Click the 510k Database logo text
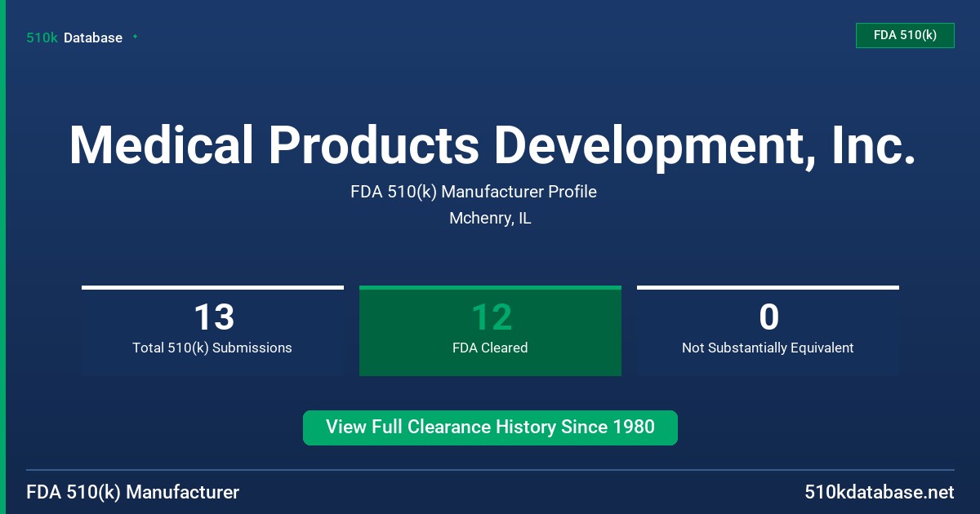 coord(74,38)
